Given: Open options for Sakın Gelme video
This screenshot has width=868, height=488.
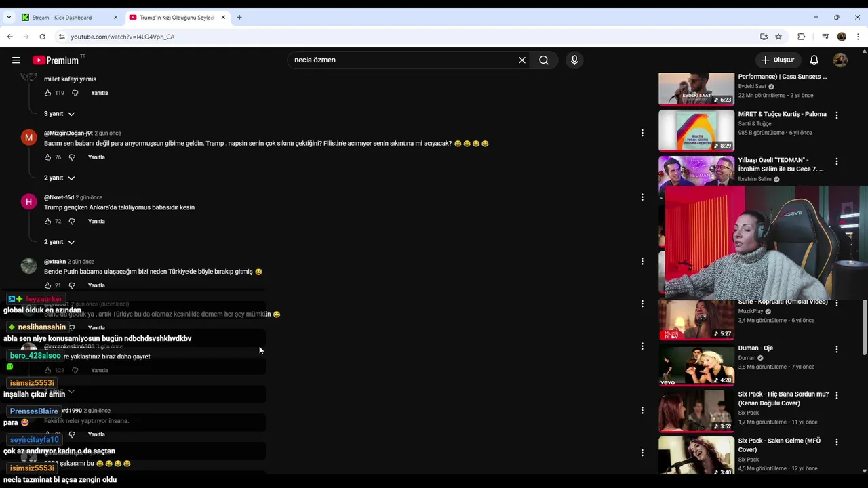Looking at the screenshot, I should click(837, 442).
